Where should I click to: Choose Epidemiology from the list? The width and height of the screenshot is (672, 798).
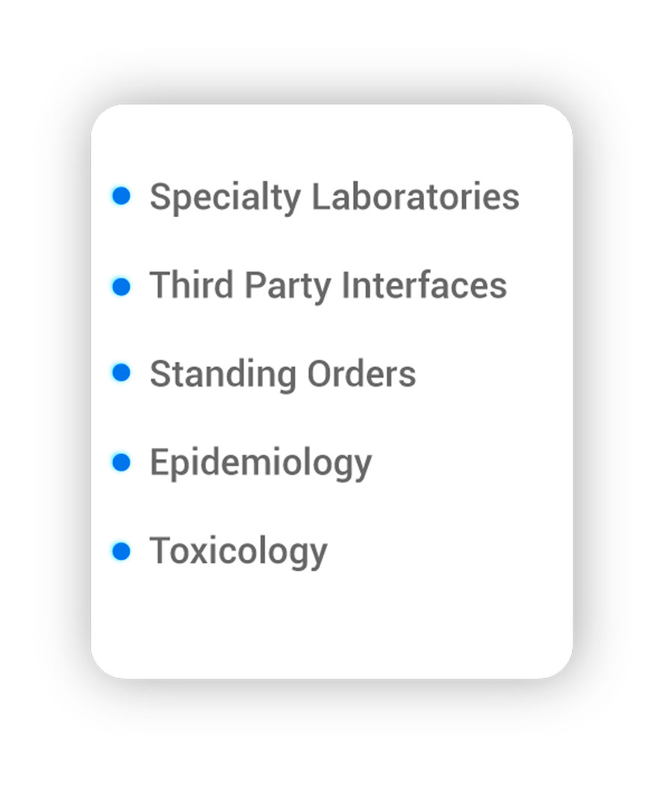pyautogui.click(x=260, y=464)
